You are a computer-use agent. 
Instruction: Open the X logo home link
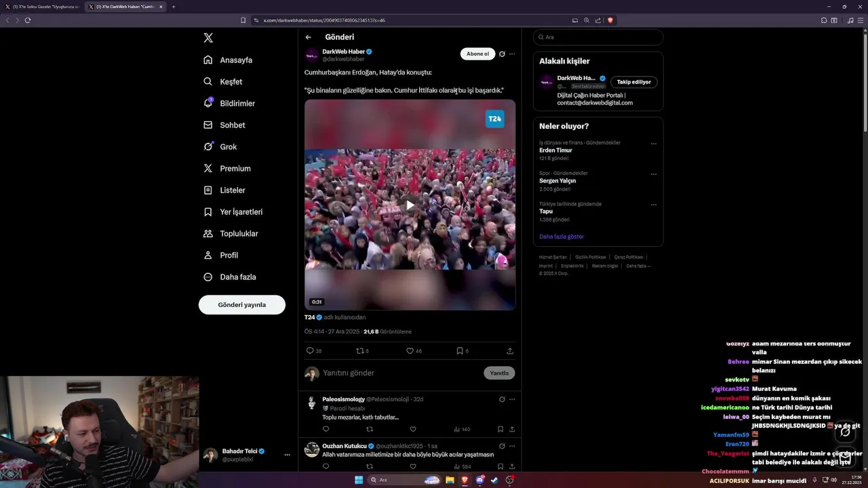208,38
